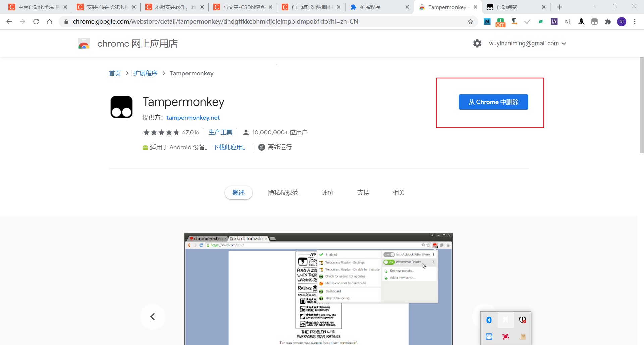Viewport: 644px width, 345px height.
Task: Click the white bookmark tray icon
Action: [506, 320]
